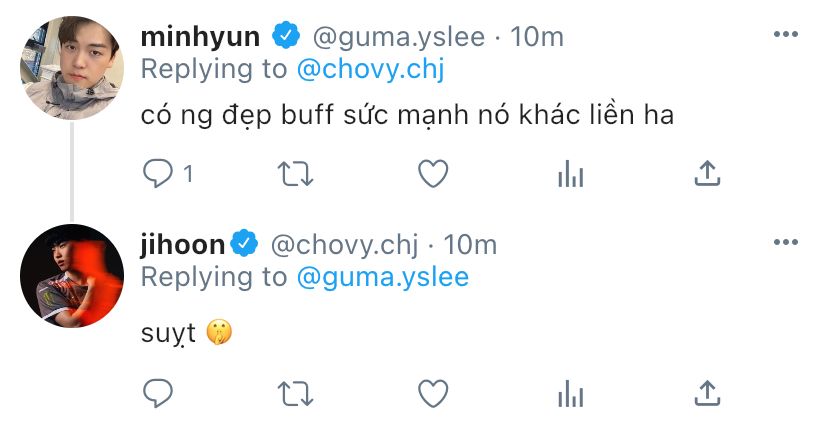Like jihoon's tweet with the heart

pos(433,393)
